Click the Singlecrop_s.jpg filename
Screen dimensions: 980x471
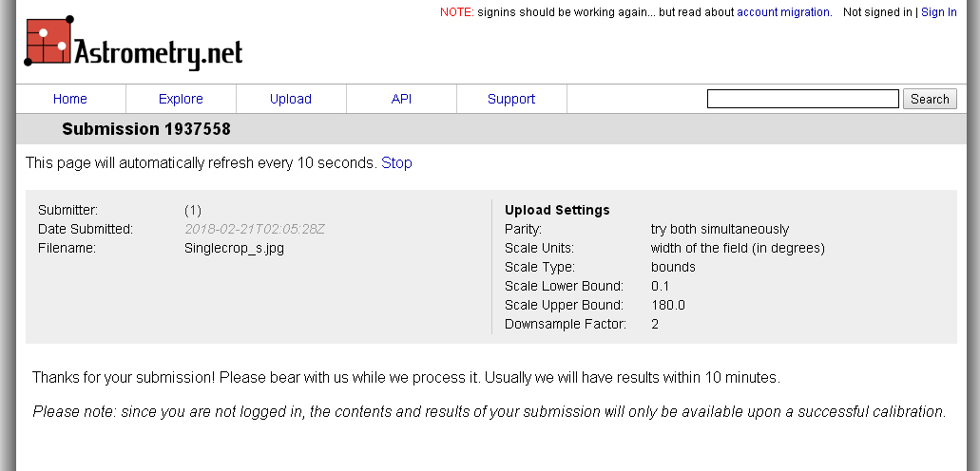tap(234, 248)
